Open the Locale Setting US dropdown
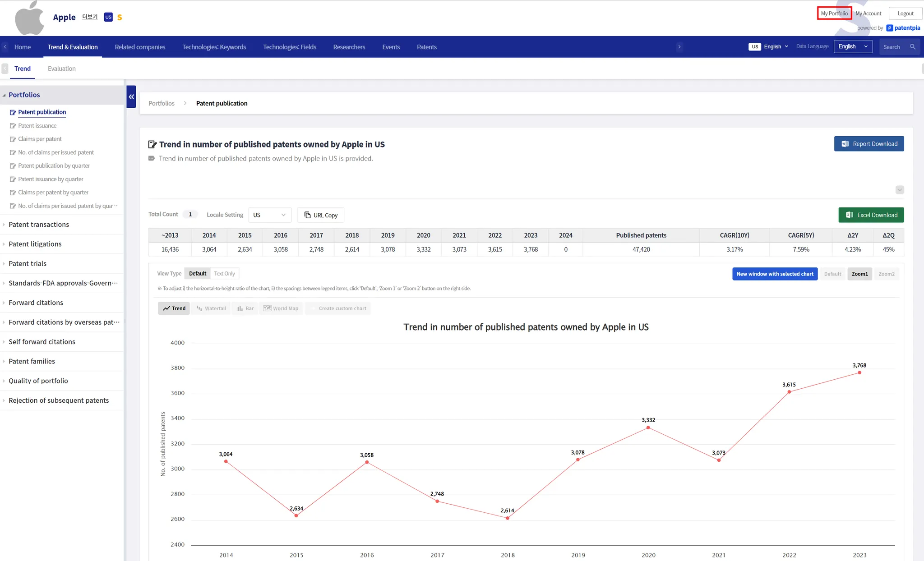 [269, 215]
